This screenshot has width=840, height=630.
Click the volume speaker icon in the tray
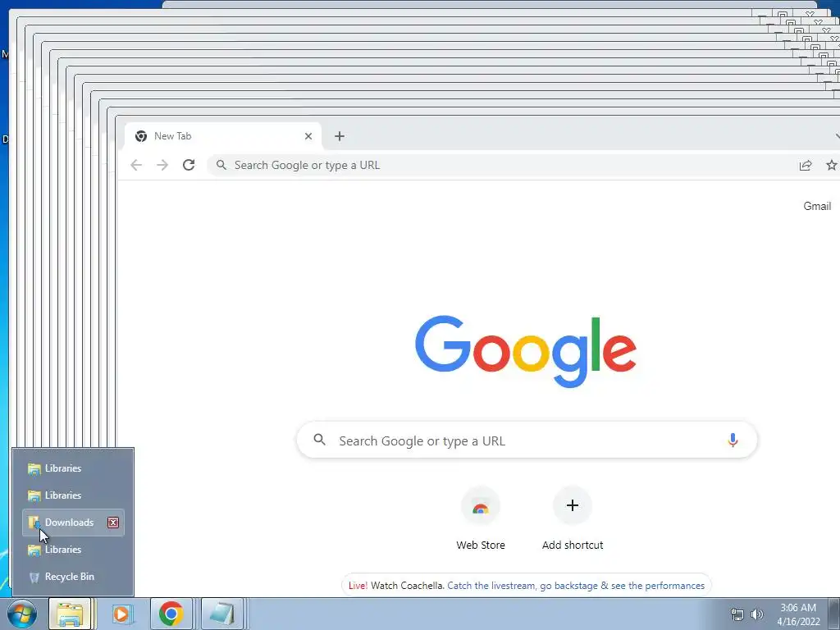point(757,614)
